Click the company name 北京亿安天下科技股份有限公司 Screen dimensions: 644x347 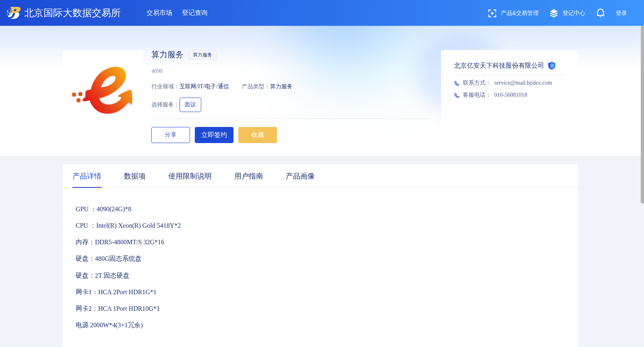point(499,66)
